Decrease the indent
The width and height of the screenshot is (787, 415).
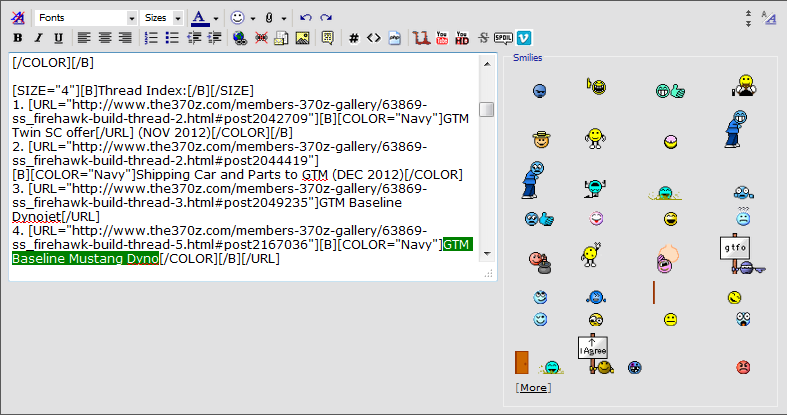pos(194,38)
